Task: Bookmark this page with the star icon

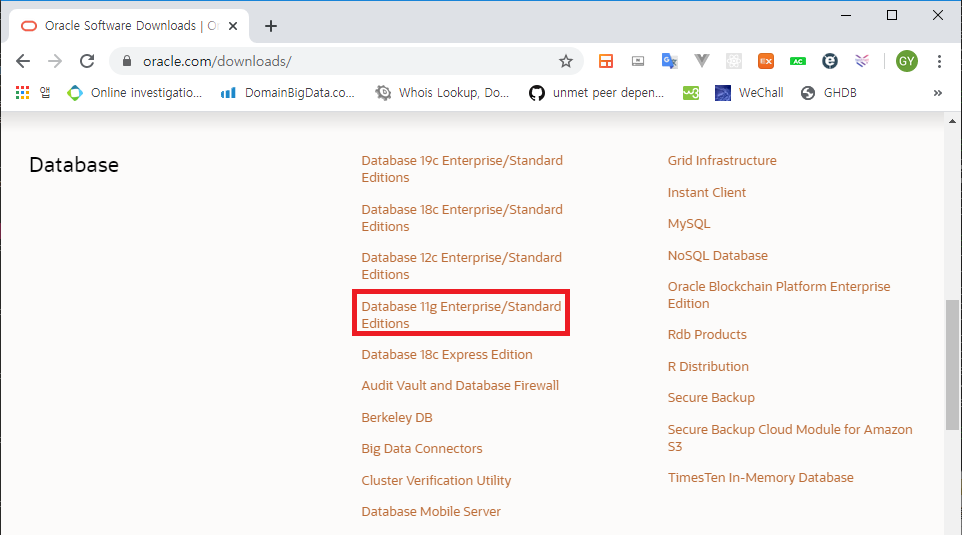Action: [566, 61]
